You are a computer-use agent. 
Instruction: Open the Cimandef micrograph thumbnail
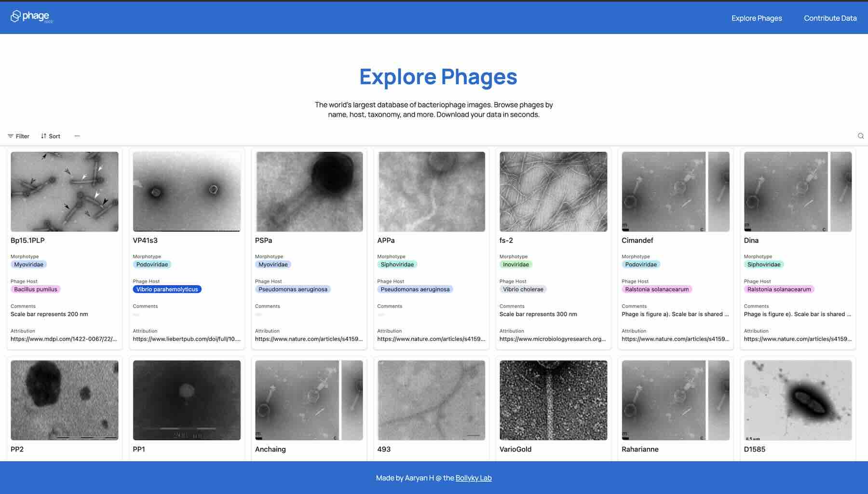(676, 192)
